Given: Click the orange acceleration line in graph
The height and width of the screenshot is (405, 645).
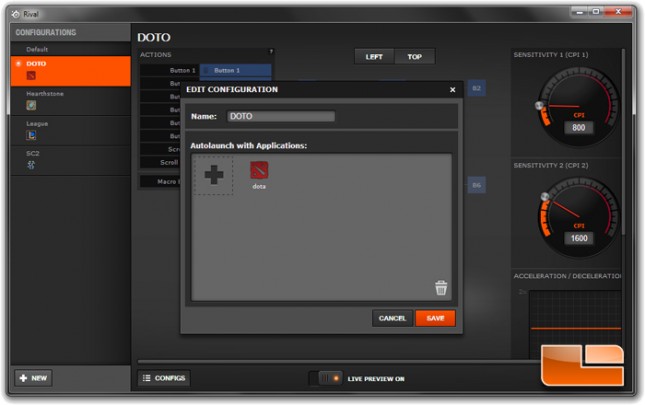Looking at the screenshot, I should point(575,329).
